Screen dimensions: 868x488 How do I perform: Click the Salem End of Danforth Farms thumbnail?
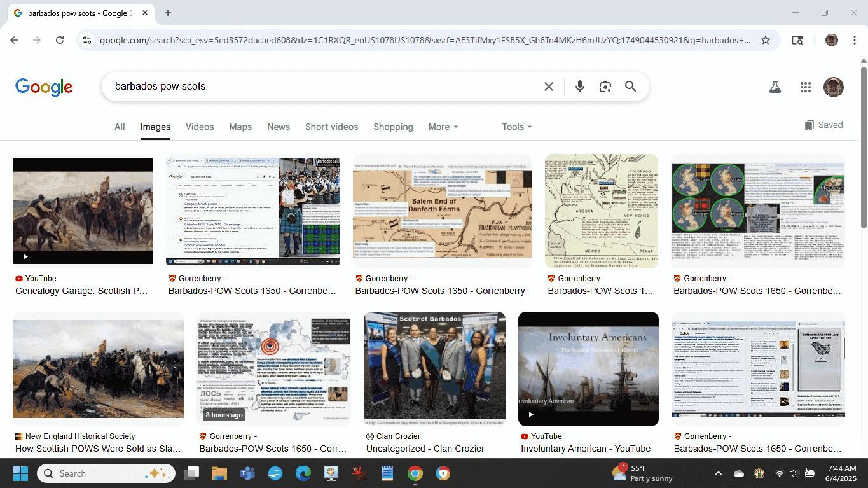tap(442, 211)
